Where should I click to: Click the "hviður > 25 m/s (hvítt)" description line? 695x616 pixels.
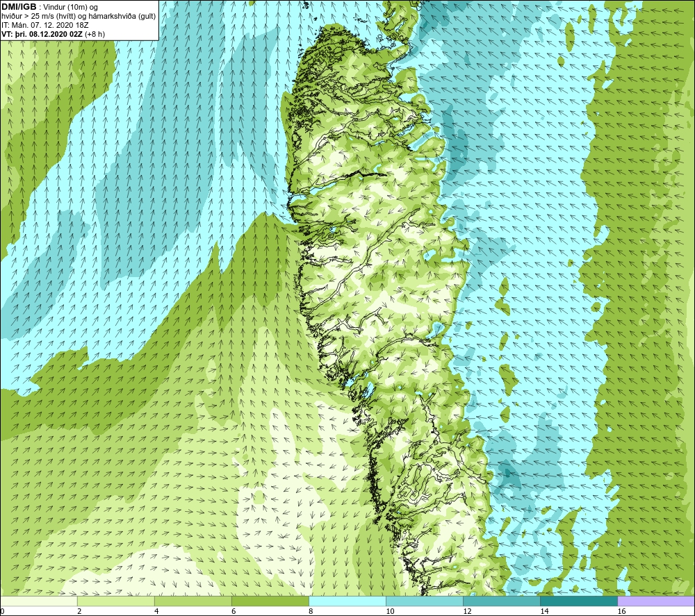tap(38, 17)
